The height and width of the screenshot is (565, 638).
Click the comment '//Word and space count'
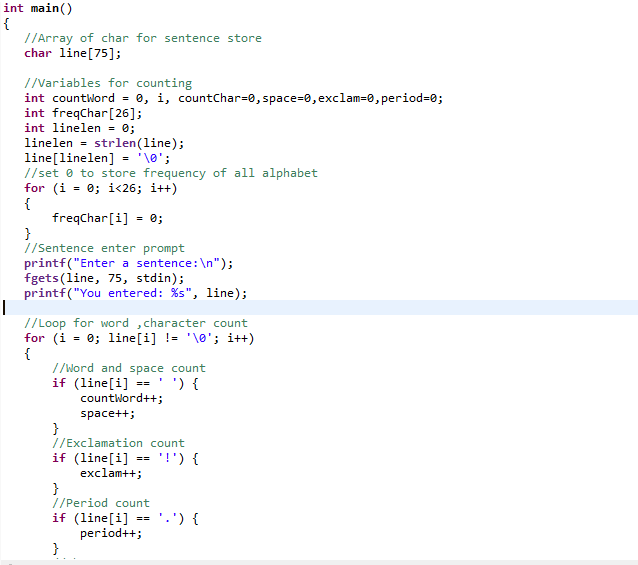pyautogui.click(x=129, y=368)
